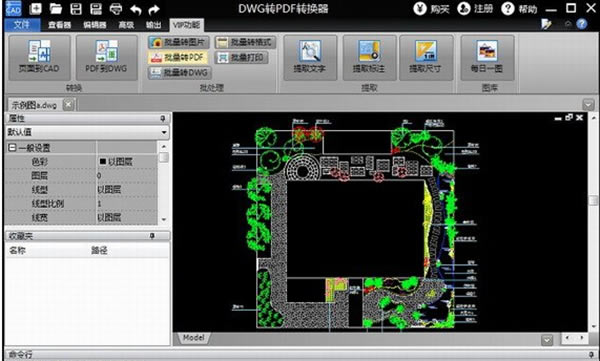Open the 文件 menu
Screen dimensions: 600x361
pos(22,25)
